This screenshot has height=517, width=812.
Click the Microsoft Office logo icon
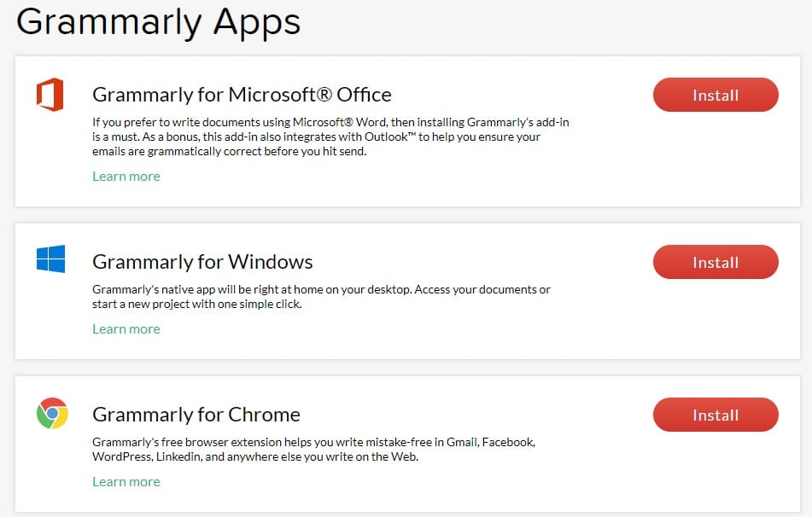point(50,95)
